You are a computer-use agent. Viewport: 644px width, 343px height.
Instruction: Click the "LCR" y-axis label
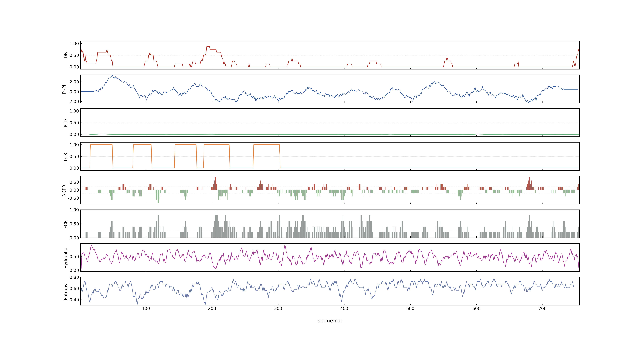point(66,157)
